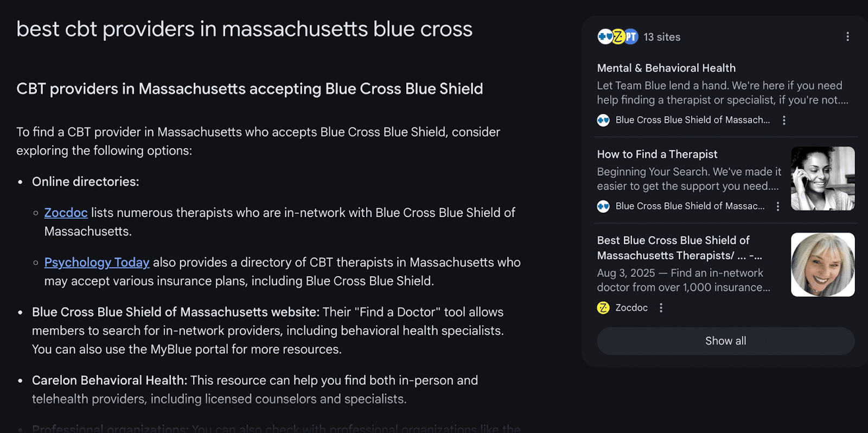Open the How to Find a Therapist result
The image size is (868, 433).
pos(657,155)
